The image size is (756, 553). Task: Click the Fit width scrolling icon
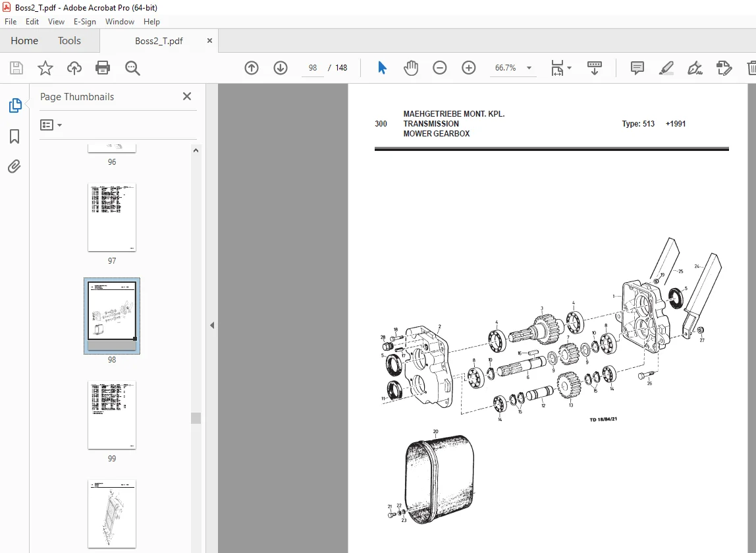point(557,68)
